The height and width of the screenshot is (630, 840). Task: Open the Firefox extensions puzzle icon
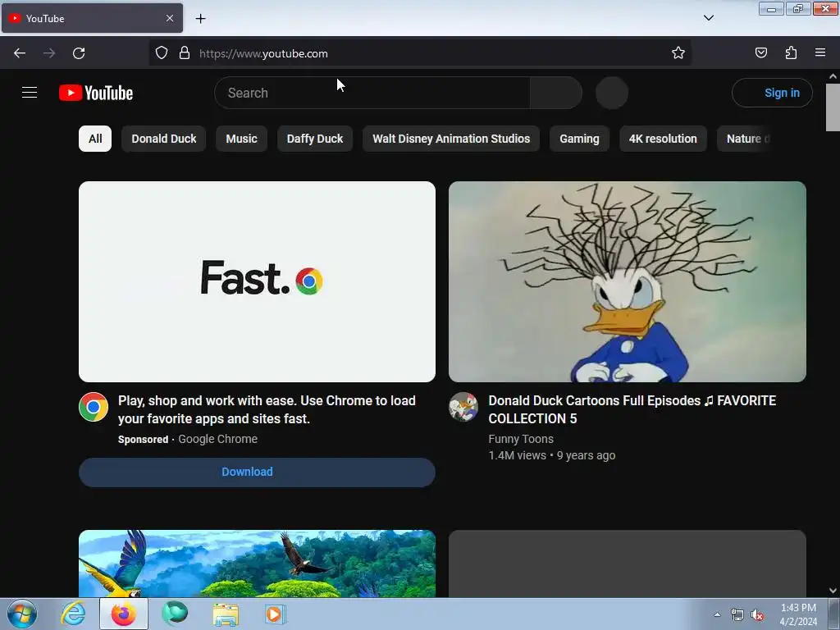(791, 53)
